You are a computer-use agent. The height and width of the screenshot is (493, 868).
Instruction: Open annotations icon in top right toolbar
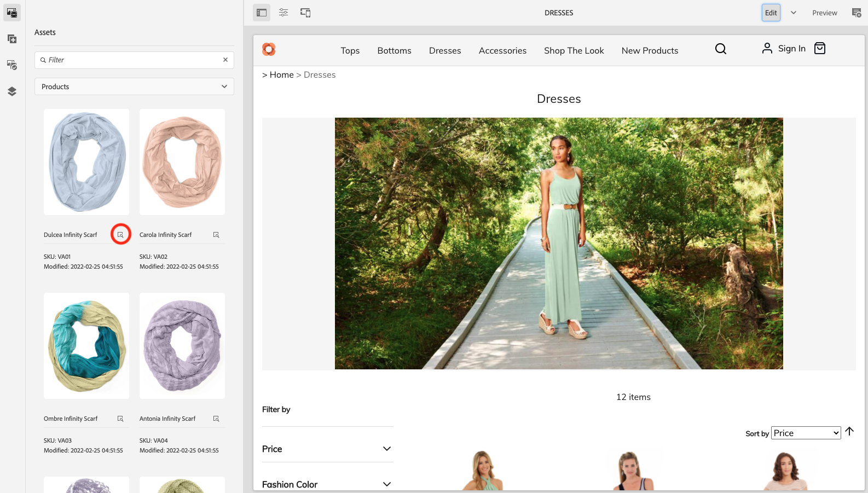pos(857,13)
